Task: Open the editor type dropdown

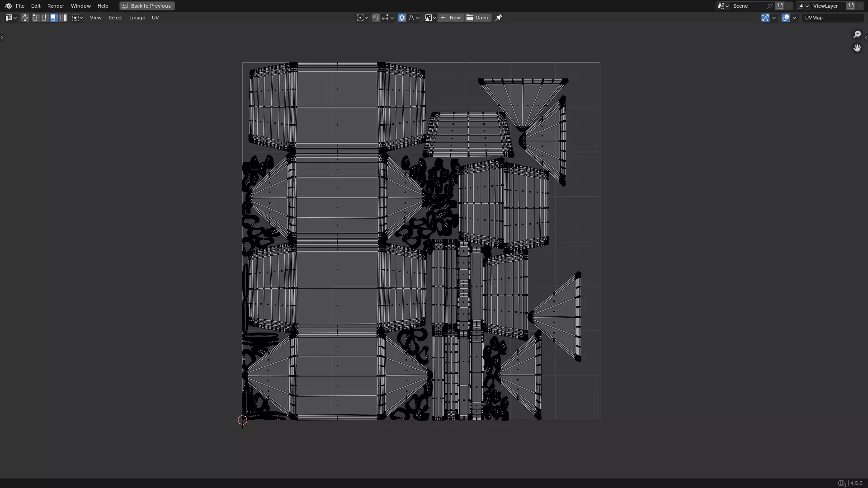Action: click(11, 18)
